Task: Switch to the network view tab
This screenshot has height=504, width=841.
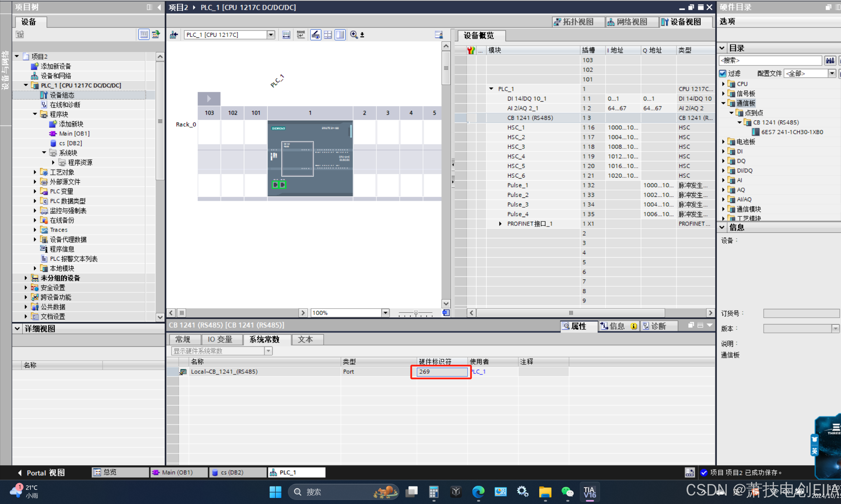Action: click(x=628, y=22)
